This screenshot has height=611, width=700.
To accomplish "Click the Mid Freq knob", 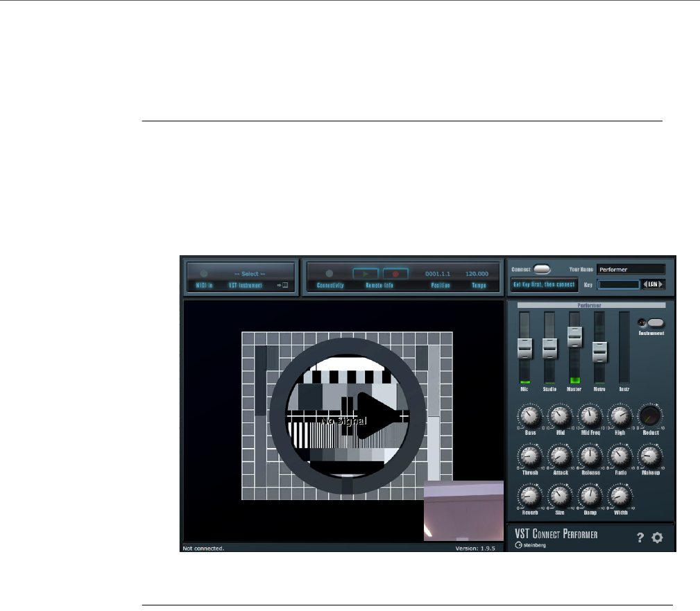I will [x=590, y=416].
